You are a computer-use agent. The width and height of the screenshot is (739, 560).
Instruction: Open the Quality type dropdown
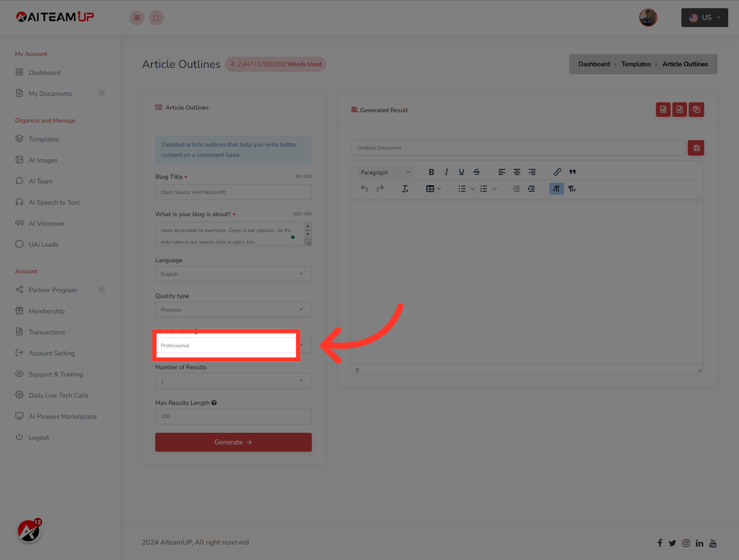click(234, 309)
